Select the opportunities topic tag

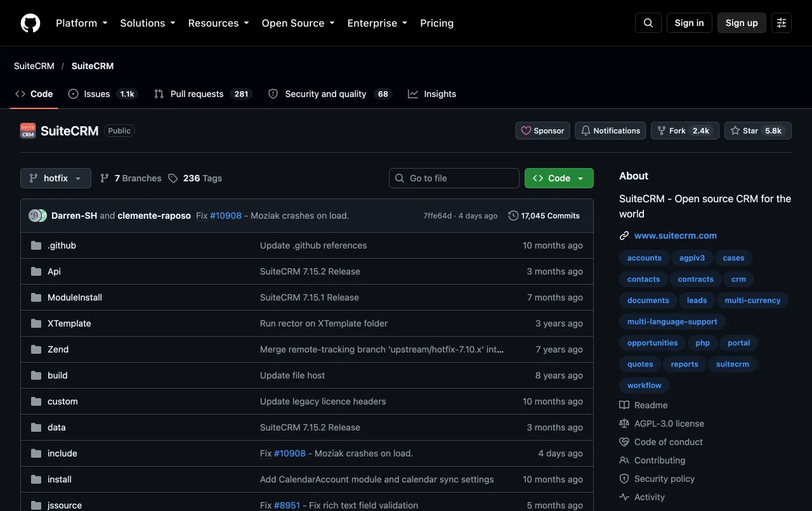point(652,343)
